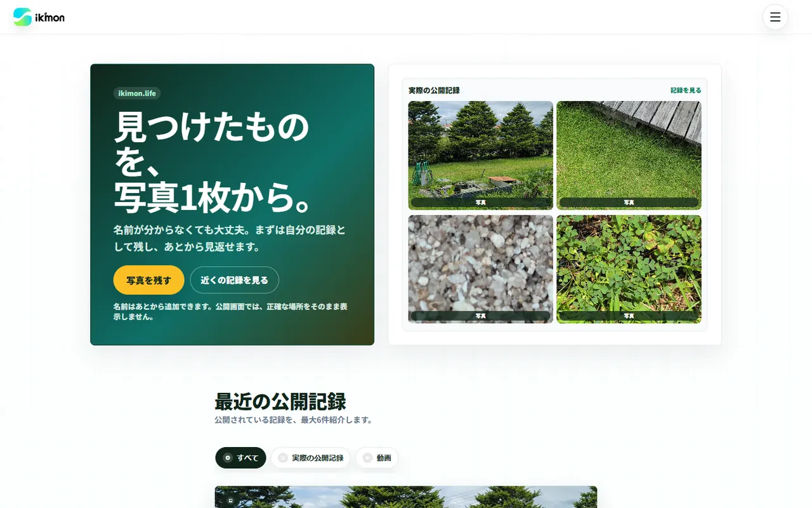This screenshot has height=508, width=812.
Task: Open the large tree photo card at bottom
Action: (x=406, y=497)
